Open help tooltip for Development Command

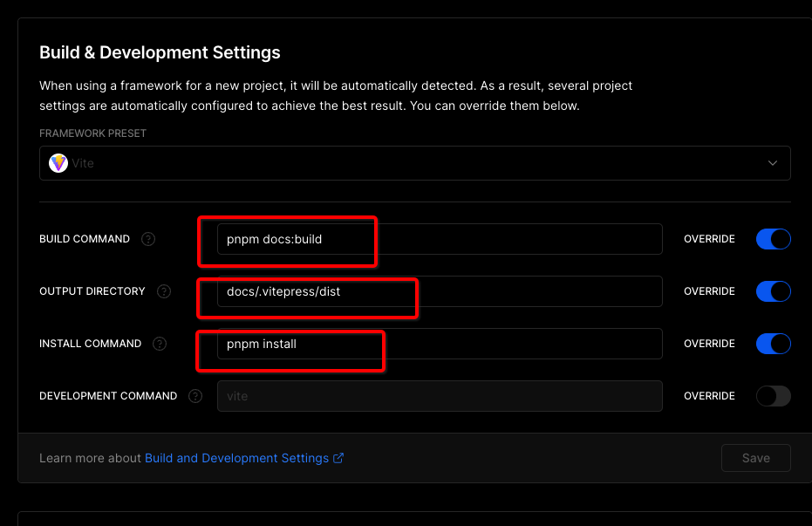point(196,396)
